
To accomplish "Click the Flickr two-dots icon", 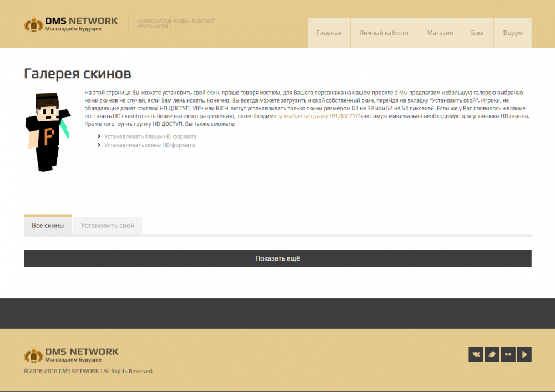I will click(508, 354).
